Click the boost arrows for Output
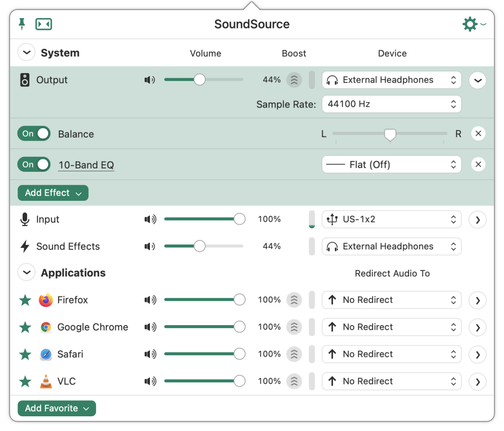This screenshot has height=431, width=504. [x=294, y=80]
